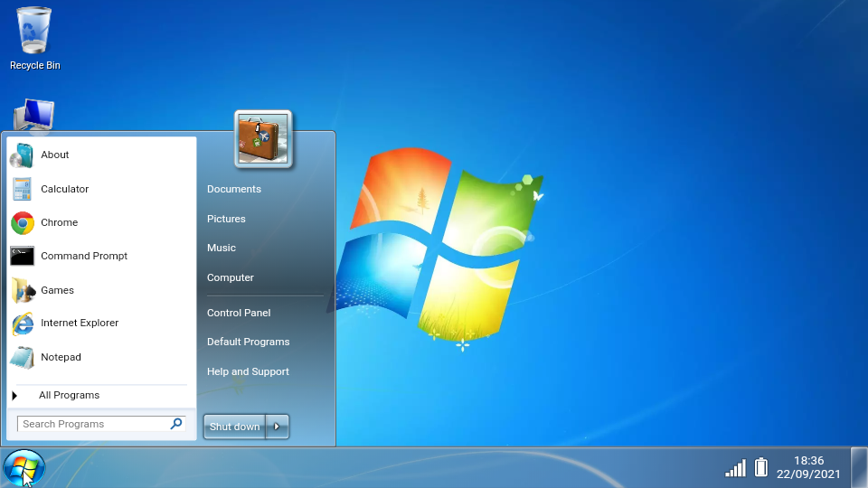Click the taskbar clock and date
This screenshot has height=488, width=868.
coord(808,467)
